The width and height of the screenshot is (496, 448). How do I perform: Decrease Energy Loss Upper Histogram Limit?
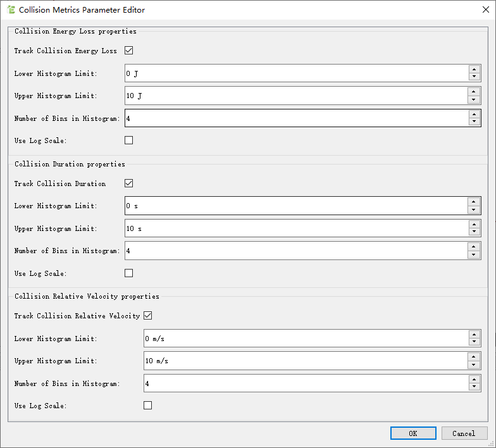[x=474, y=99]
